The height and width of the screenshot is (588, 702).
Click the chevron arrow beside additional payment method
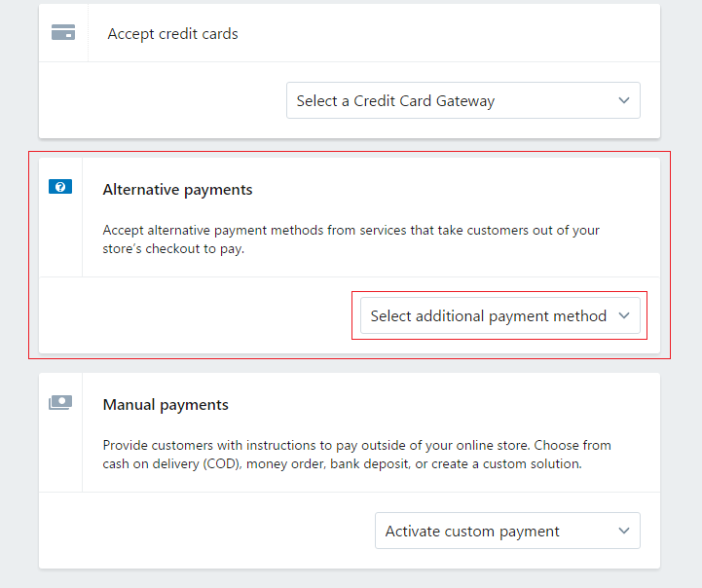pyautogui.click(x=624, y=316)
